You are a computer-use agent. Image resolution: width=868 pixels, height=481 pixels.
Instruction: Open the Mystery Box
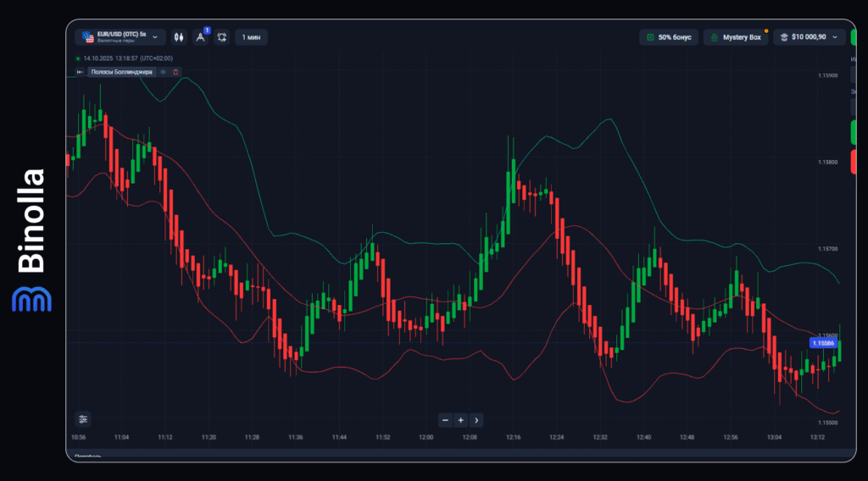736,37
